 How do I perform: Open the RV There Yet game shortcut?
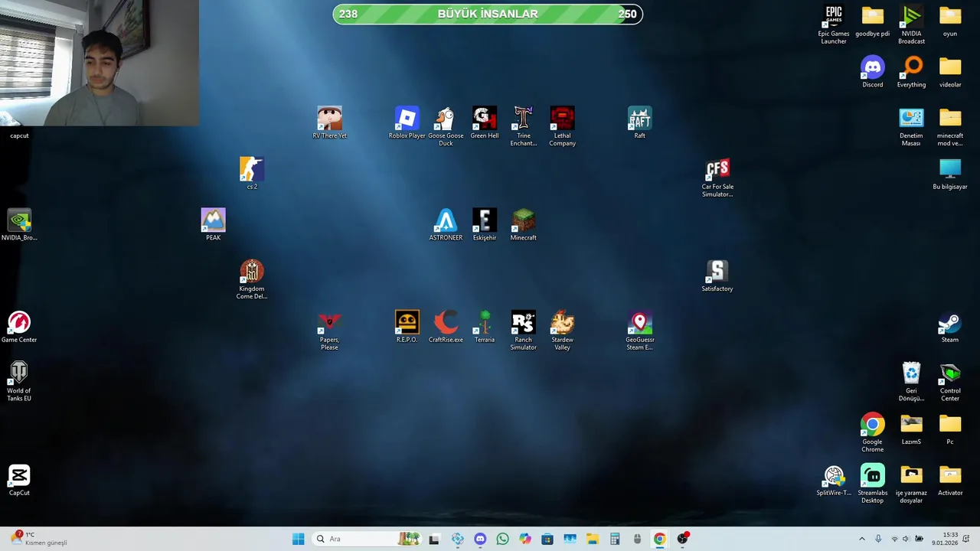pos(329,123)
